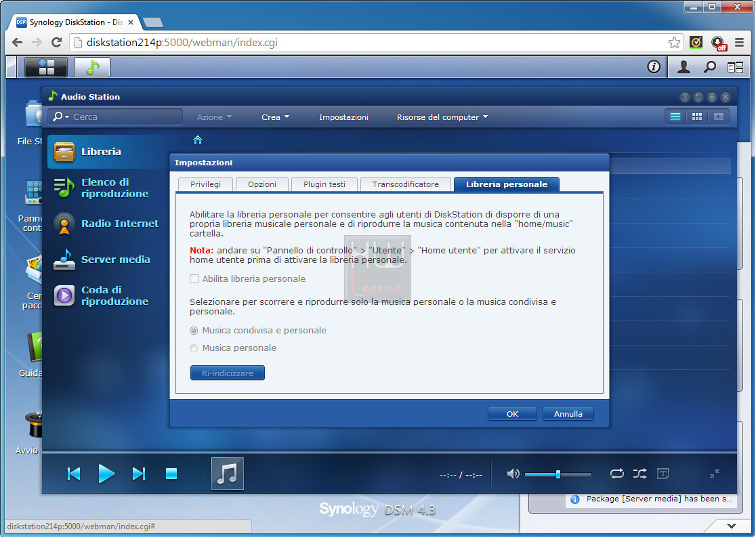Reload the browser page
Image resolution: width=756 pixels, height=538 pixels.
[x=56, y=43]
